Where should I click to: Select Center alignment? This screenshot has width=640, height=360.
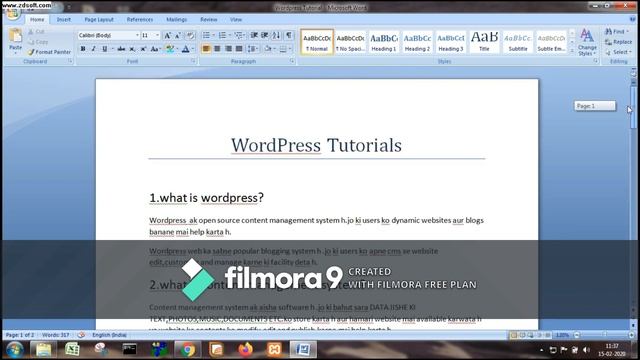click(217, 49)
